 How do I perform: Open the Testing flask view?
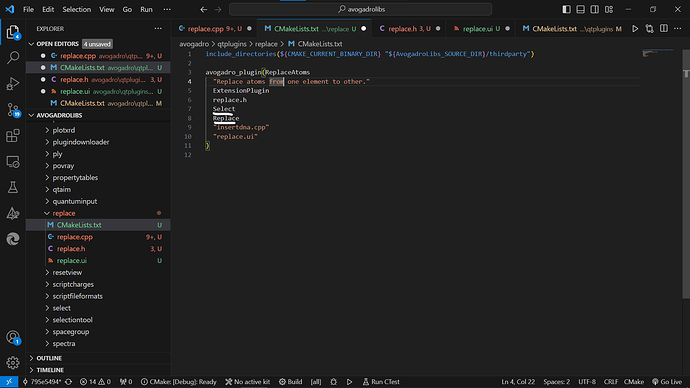point(13,187)
